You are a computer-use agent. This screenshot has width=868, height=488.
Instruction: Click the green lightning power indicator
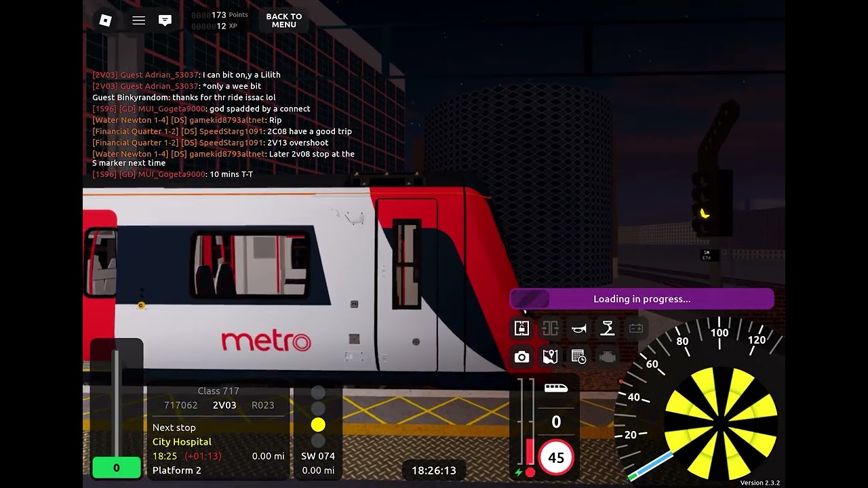[519, 472]
